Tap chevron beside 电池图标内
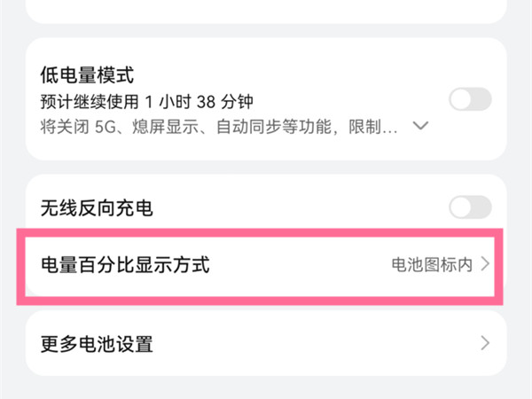 (485, 264)
